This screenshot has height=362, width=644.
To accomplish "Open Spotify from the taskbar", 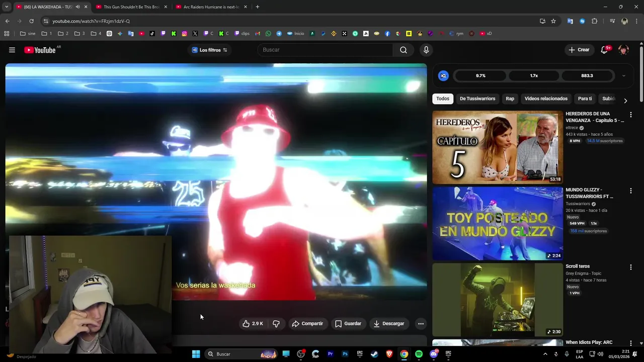I will (419, 354).
